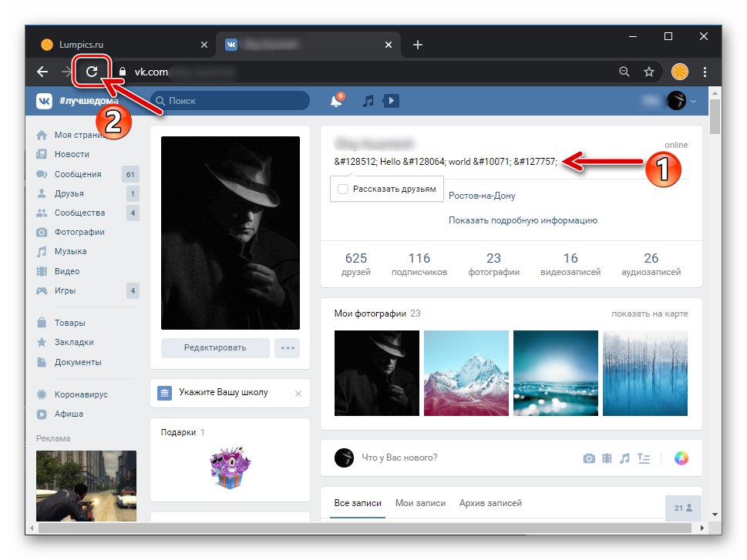
Task: Open the three-dots button beside Редактировать
Action: pos(288,348)
